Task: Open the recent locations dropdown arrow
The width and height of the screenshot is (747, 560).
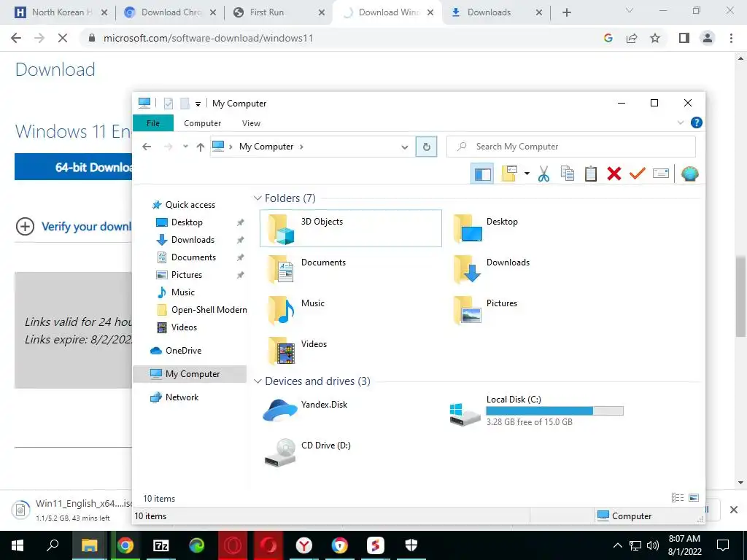Action: (185, 147)
